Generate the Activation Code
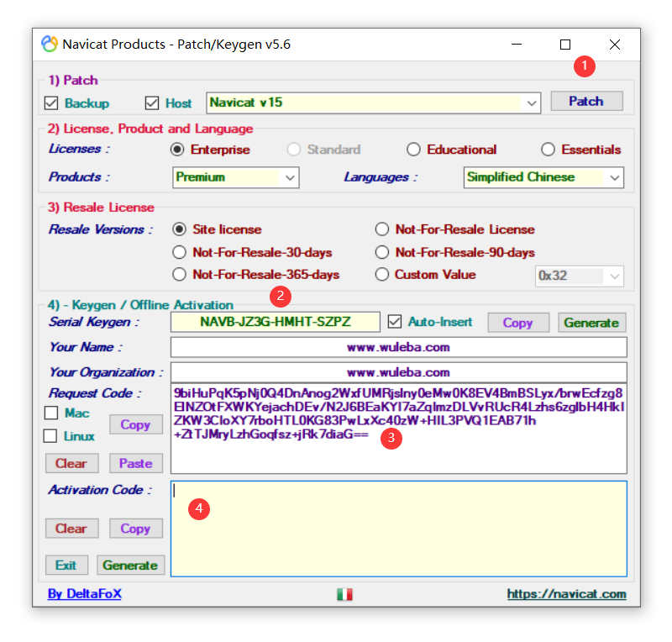 pyautogui.click(x=130, y=566)
